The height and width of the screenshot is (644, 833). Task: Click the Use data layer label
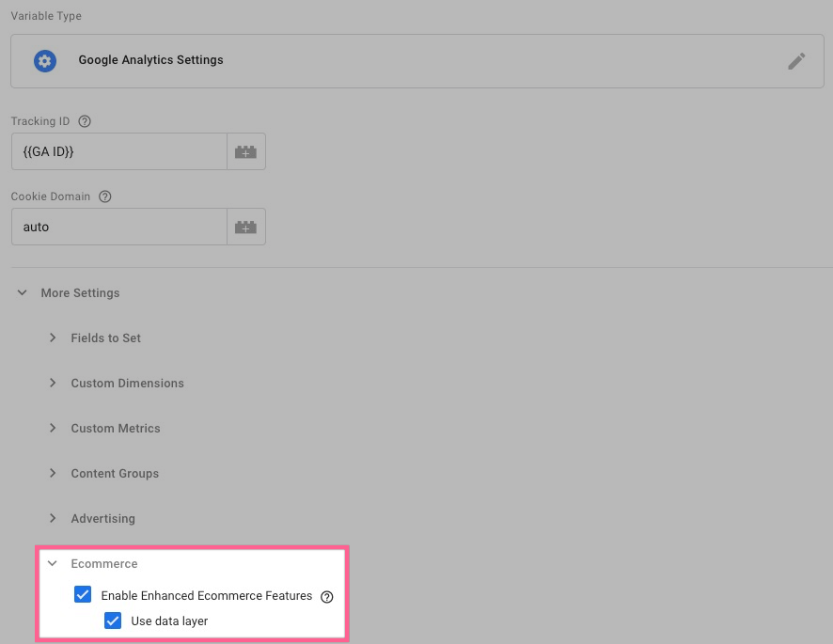169,621
